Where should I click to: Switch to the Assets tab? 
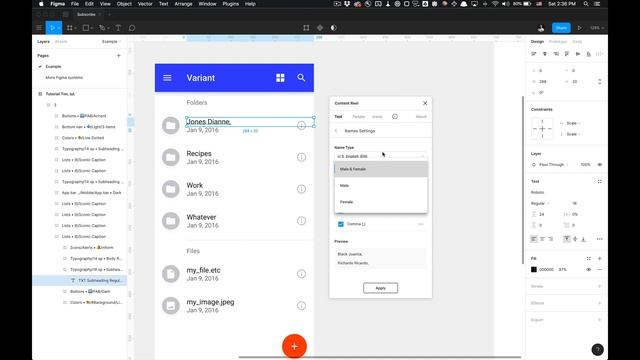[x=61, y=42]
